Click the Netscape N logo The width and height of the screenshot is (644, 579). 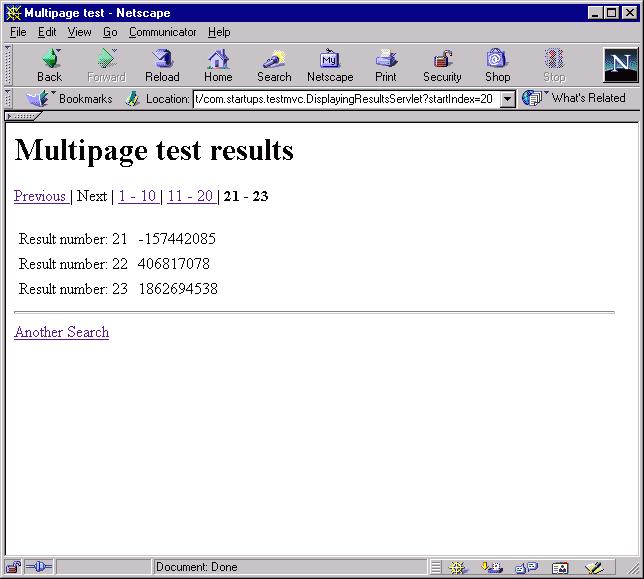pyautogui.click(x=620, y=65)
